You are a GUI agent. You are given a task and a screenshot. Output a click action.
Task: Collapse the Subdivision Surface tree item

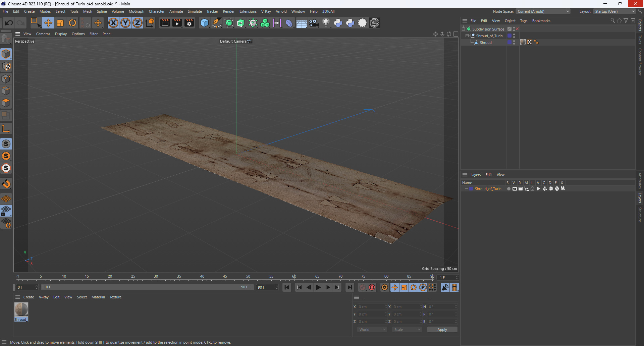click(464, 29)
